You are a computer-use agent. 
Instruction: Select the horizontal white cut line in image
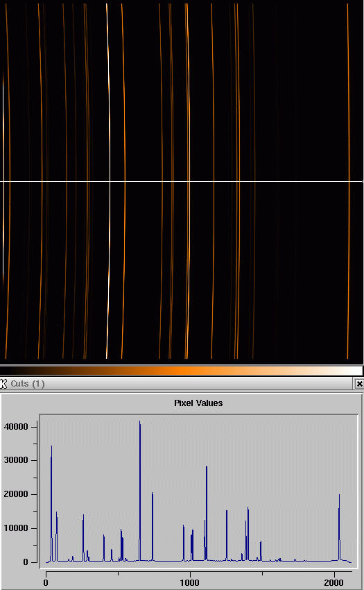pyautogui.click(x=182, y=182)
